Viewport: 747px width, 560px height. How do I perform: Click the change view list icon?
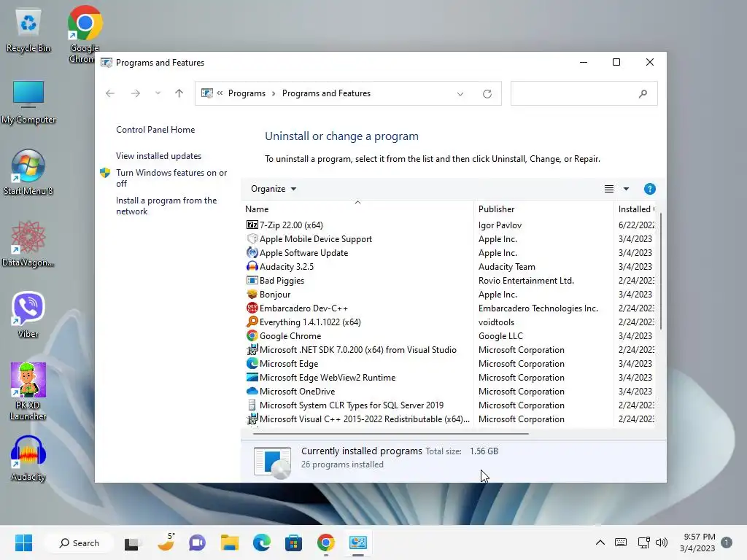point(609,189)
